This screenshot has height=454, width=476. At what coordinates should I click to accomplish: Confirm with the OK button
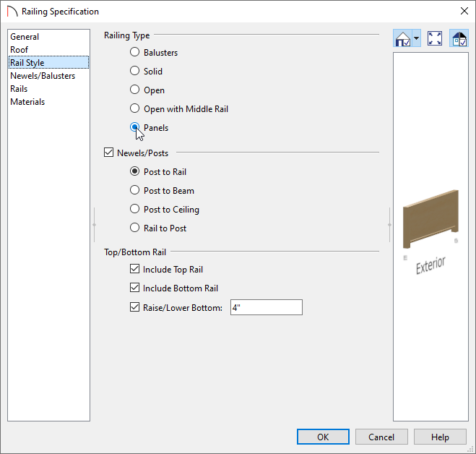click(323, 437)
